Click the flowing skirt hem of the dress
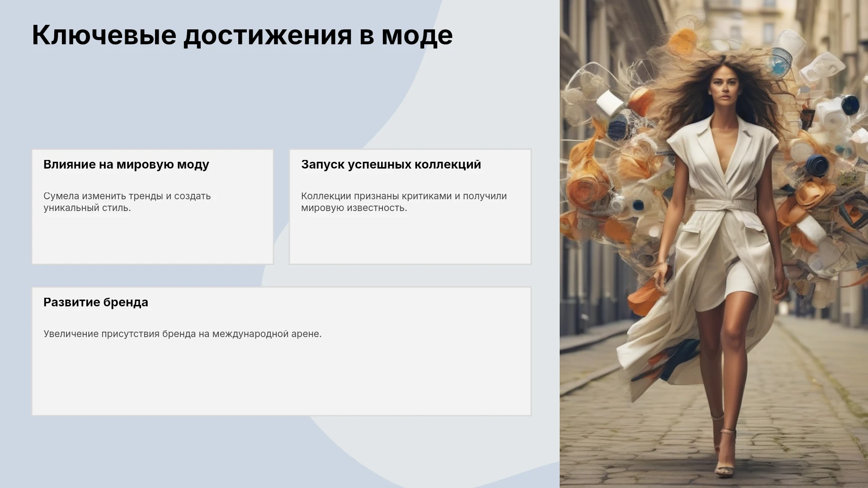Image resolution: width=868 pixels, height=488 pixels. 656,361
